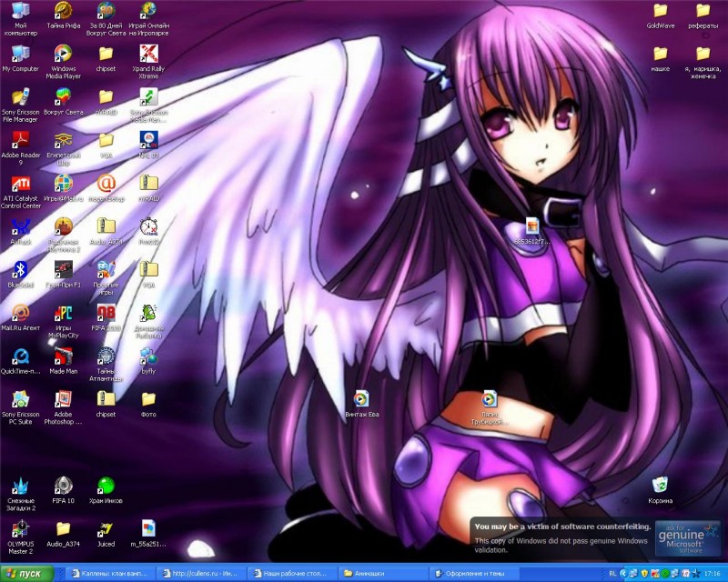Click the system tray clock showing 17:16

point(713,574)
